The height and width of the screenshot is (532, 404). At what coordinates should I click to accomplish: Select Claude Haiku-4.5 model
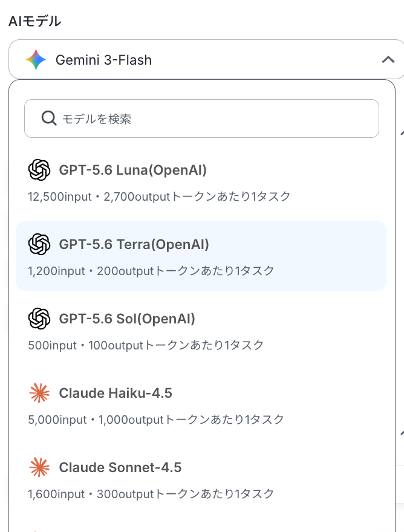[201, 406]
